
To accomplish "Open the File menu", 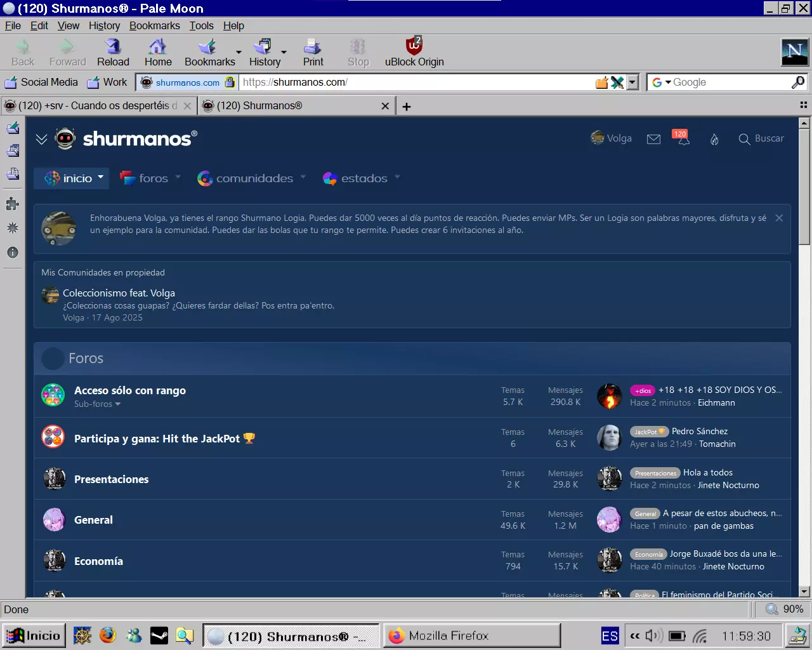I will coord(13,25).
